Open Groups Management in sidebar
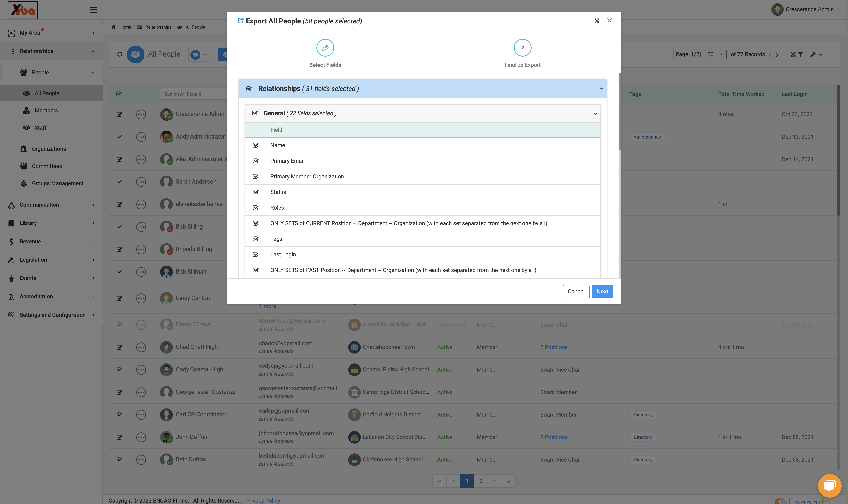Screen dimensions: 848x504 58,183
